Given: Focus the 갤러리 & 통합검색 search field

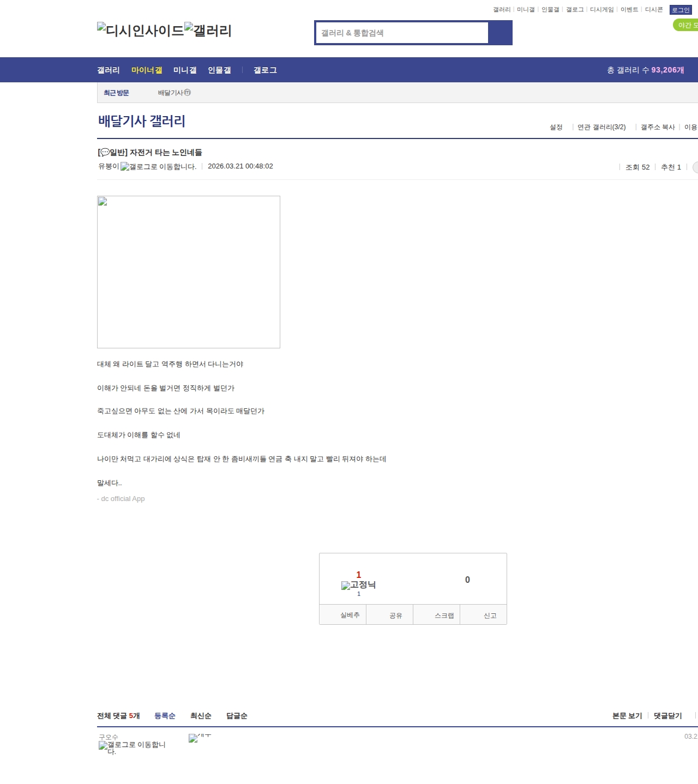Looking at the screenshot, I should click(402, 33).
